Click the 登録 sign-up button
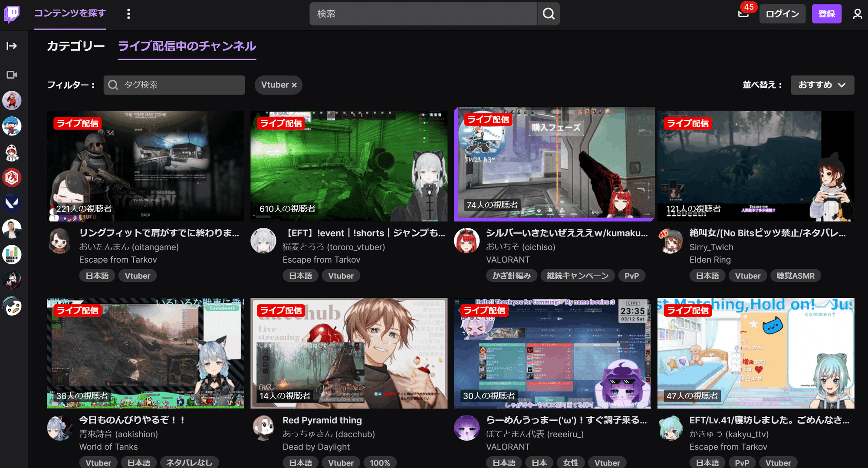This screenshot has height=468, width=868. (x=826, y=14)
